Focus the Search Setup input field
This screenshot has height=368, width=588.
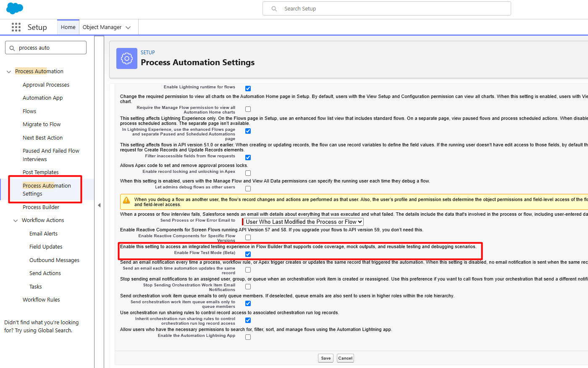click(386, 8)
